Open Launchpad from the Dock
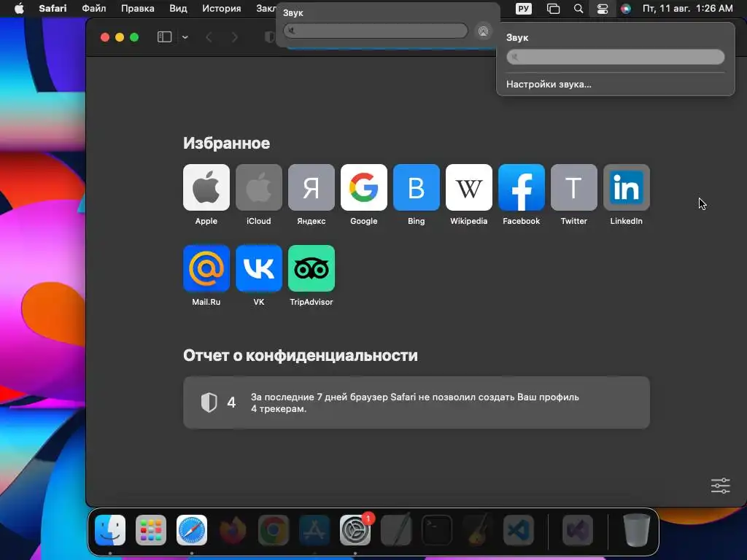This screenshot has height=560, width=747. pyautogui.click(x=151, y=530)
